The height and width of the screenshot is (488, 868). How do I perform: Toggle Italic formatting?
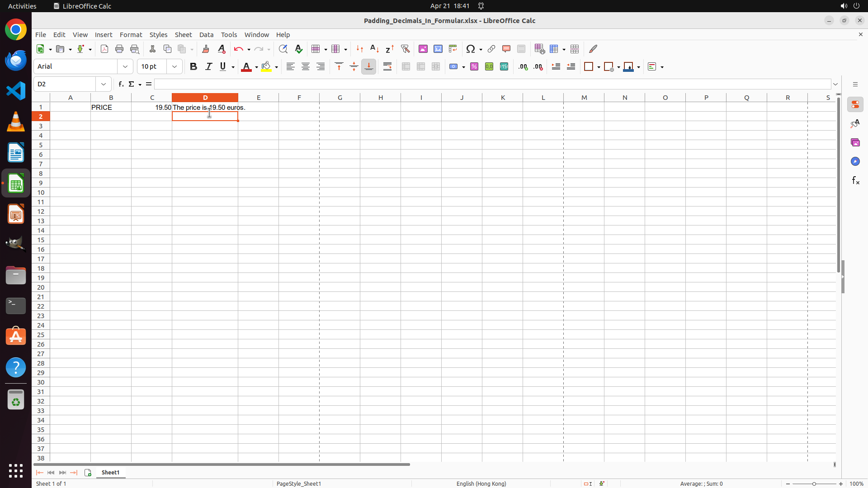pos(208,66)
